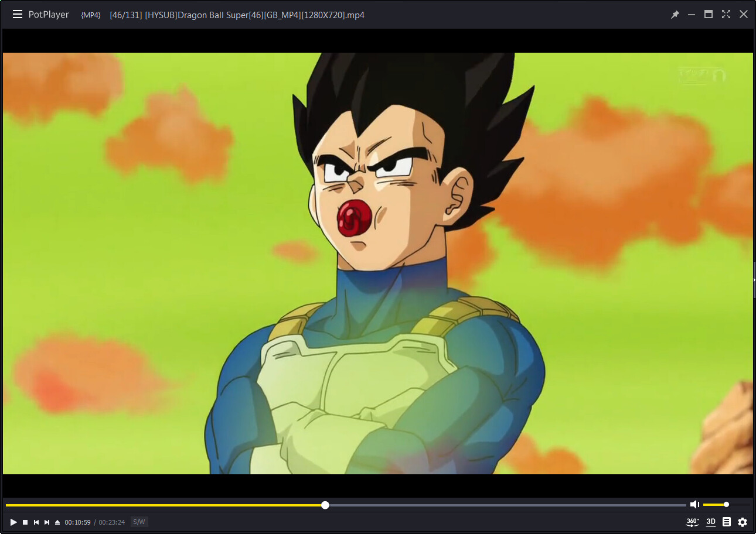Click the play button
The image size is (756, 534).
pos(13,522)
